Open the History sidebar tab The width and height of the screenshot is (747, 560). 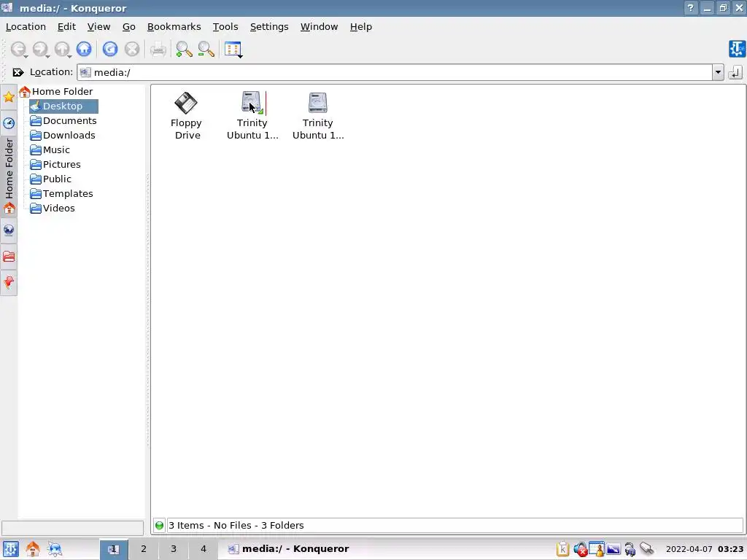[x=9, y=123]
